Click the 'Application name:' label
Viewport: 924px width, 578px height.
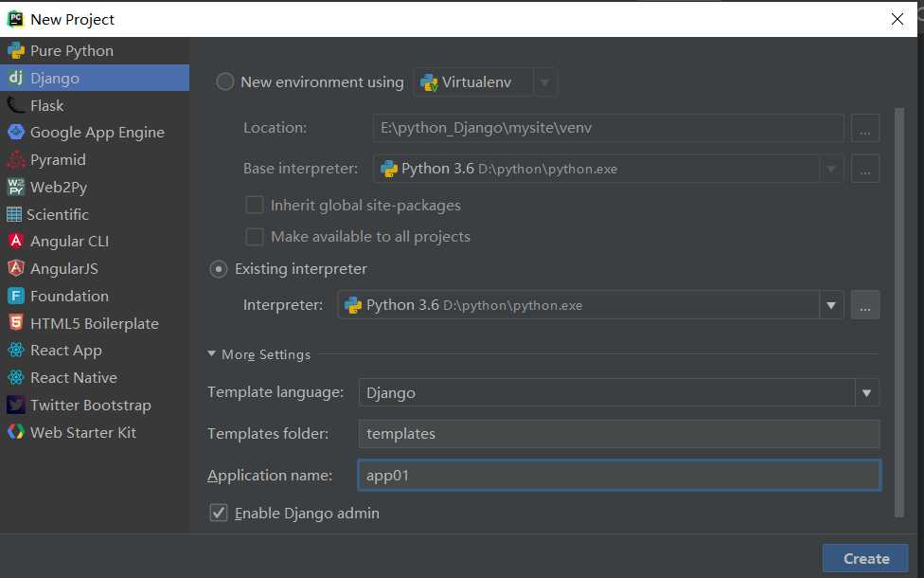(269, 476)
